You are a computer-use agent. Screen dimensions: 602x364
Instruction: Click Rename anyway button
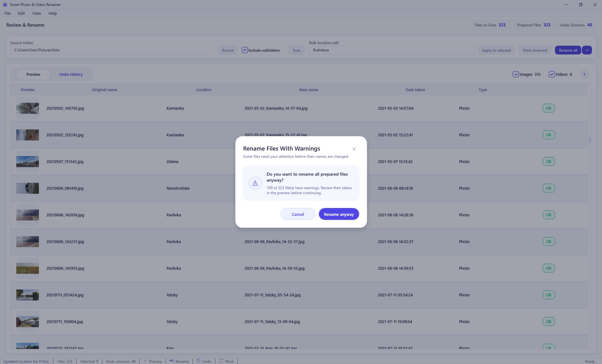coord(339,214)
